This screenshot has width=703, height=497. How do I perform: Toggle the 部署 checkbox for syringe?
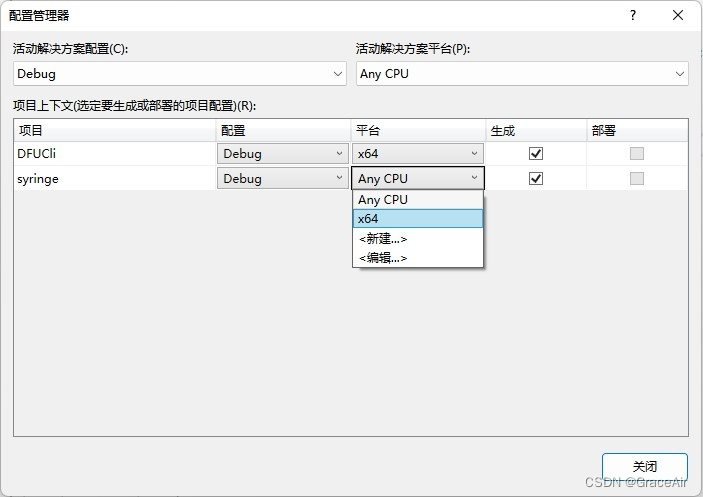(637, 178)
